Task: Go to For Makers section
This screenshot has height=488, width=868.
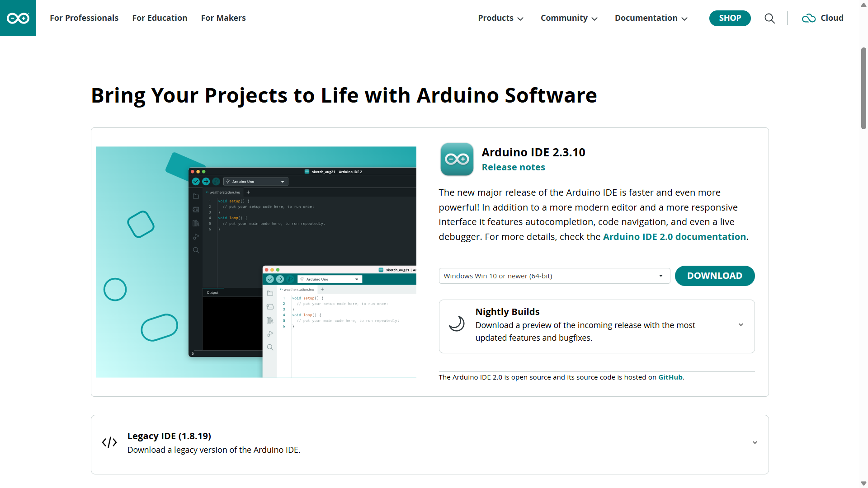Action: coord(223,18)
